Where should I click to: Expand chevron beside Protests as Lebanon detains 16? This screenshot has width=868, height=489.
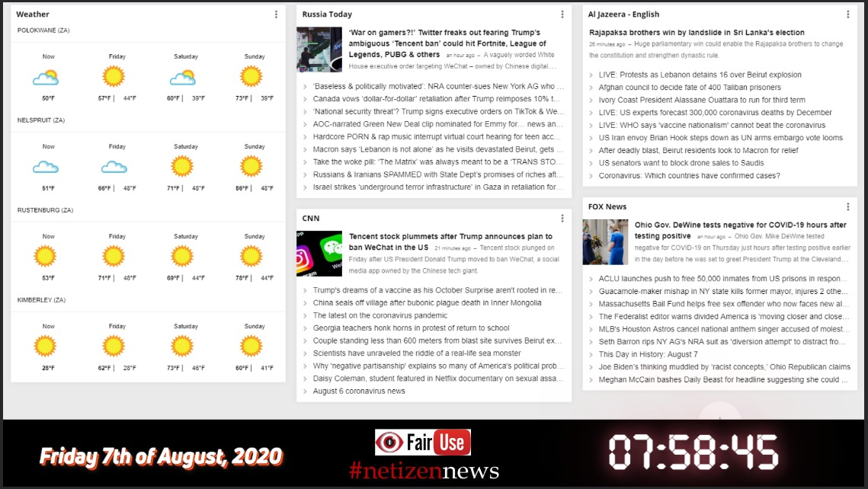pos(591,75)
